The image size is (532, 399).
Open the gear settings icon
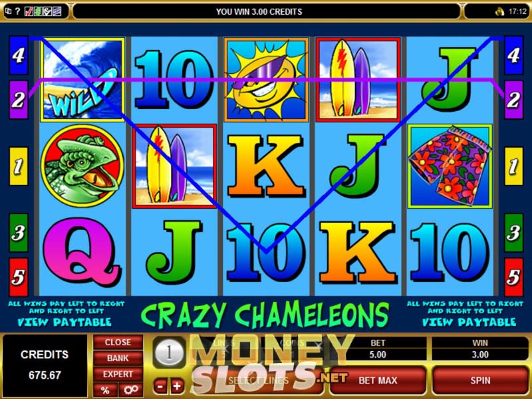pyautogui.click(x=130, y=390)
